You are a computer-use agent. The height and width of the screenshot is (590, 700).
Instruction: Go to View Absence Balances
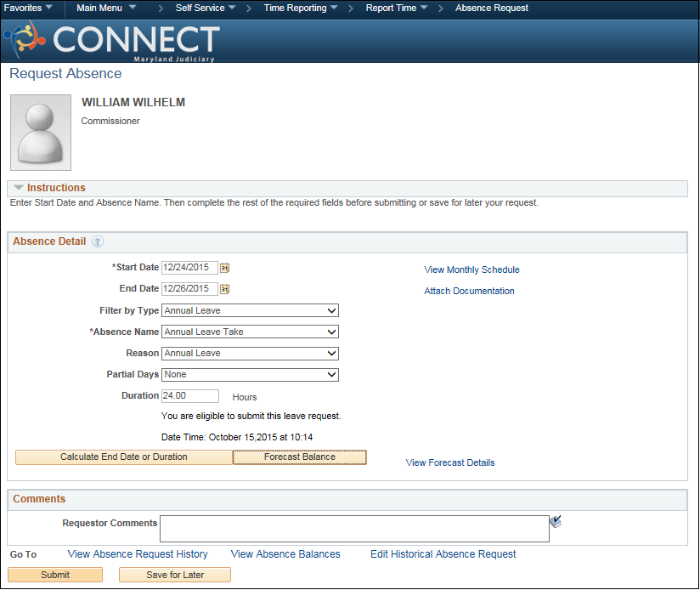click(285, 554)
